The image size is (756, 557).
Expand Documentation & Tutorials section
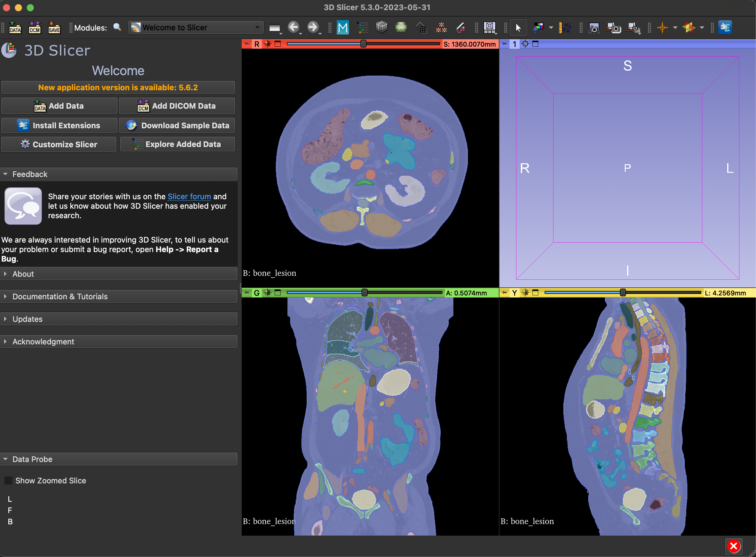click(119, 296)
